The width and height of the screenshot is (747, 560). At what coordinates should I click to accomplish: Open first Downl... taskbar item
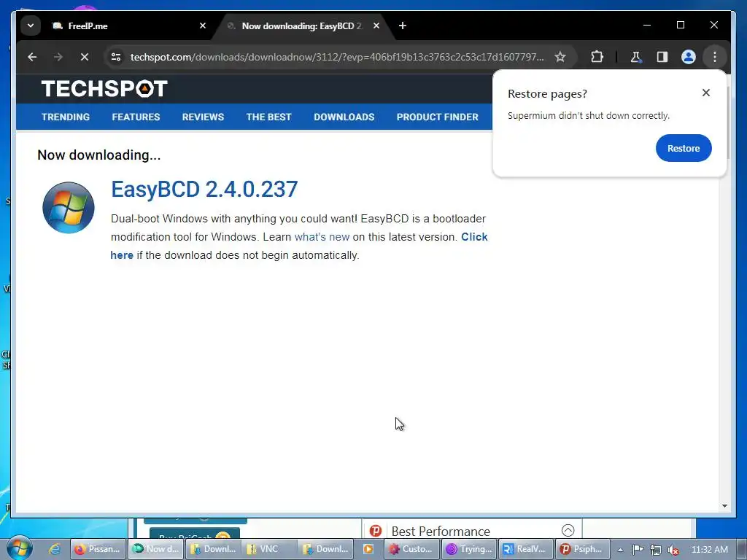214,549
